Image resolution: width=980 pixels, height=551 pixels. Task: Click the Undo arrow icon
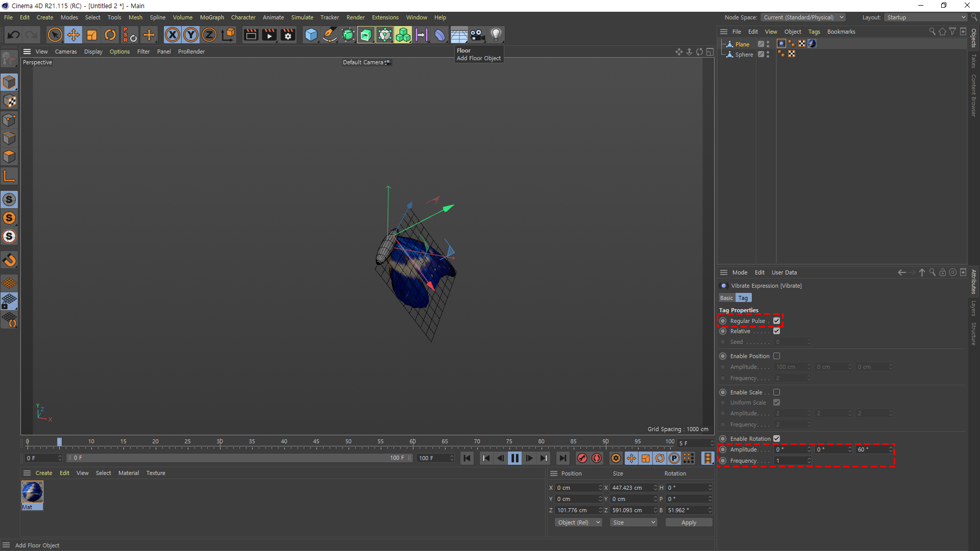pyautogui.click(x=14, y=35)
